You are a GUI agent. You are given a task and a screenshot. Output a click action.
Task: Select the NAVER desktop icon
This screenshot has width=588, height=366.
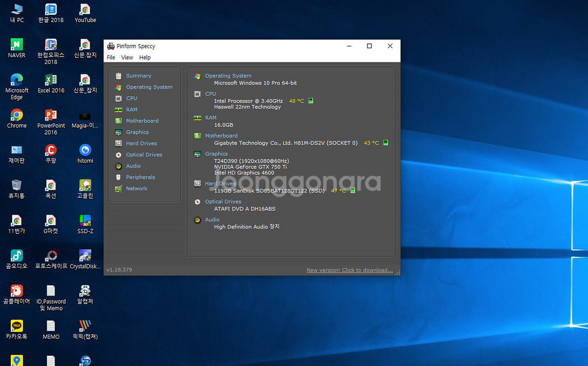tap(17, 48)
